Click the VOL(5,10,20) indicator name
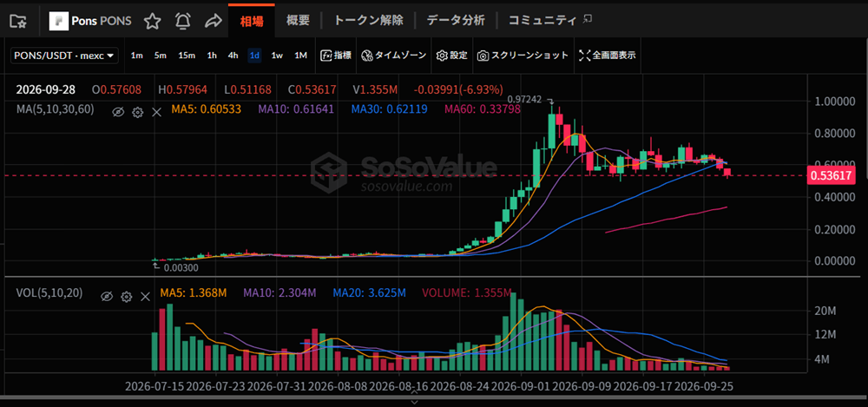This screenshot has width=868, height=407. [x=49, y=293]
